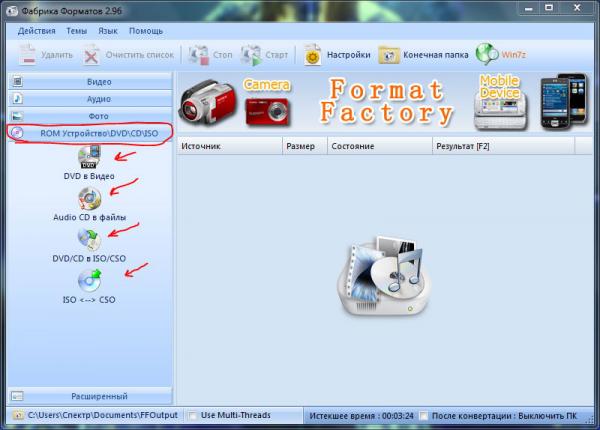
Task: Click the ROM panel disc icon
Action: tap(17, 133)
